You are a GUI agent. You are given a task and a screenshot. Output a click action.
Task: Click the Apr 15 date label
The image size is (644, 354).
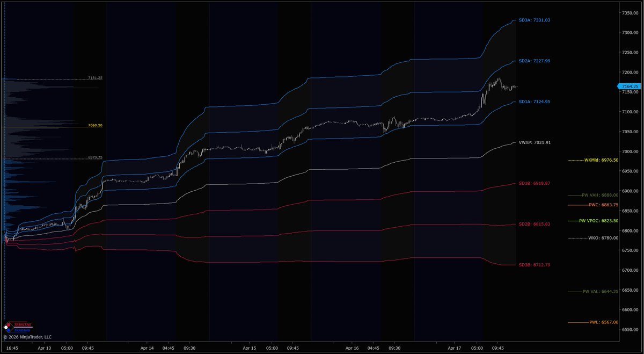pos(250,348)
